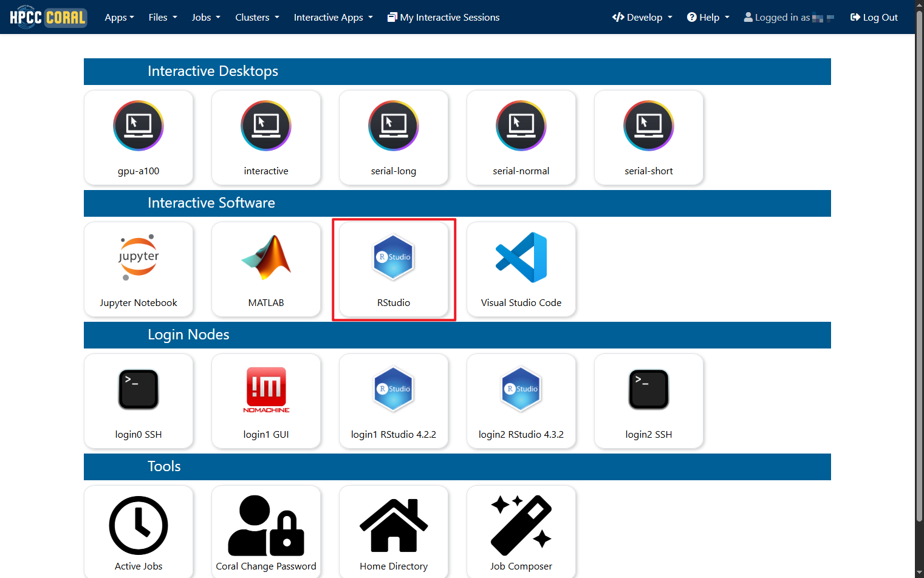This screenshot has width=924, height=578.
Task: Launch login1 RStudio 4.2.2 icon
Action: [394, 389]
